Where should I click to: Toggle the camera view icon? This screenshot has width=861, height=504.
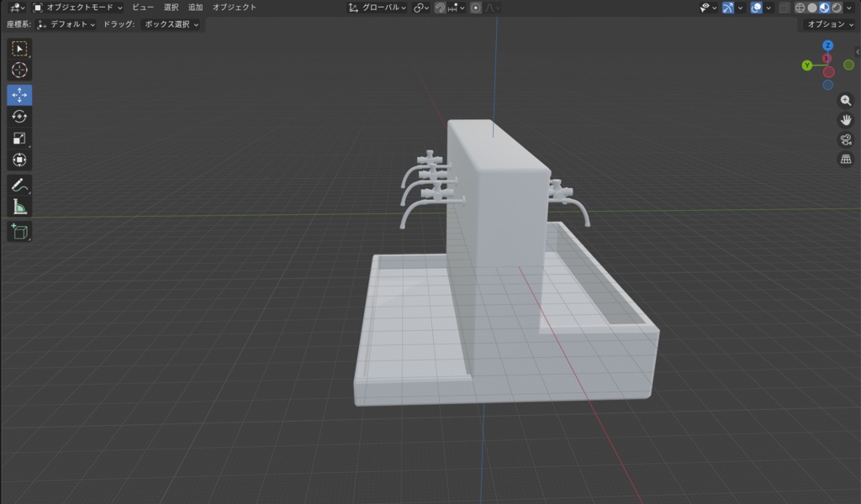pos(846,139)
